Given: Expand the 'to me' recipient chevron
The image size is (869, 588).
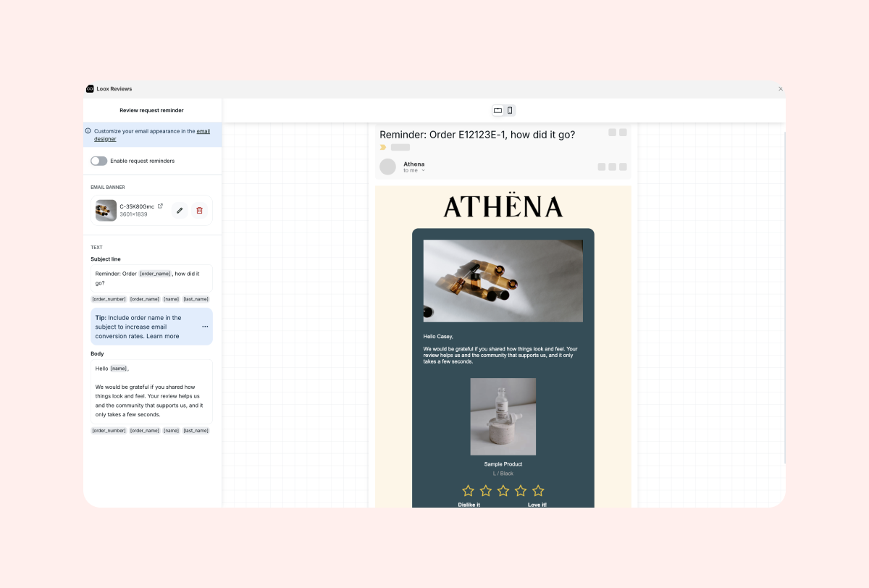Looking at the screenshot, I should click(x=424, y=171).
